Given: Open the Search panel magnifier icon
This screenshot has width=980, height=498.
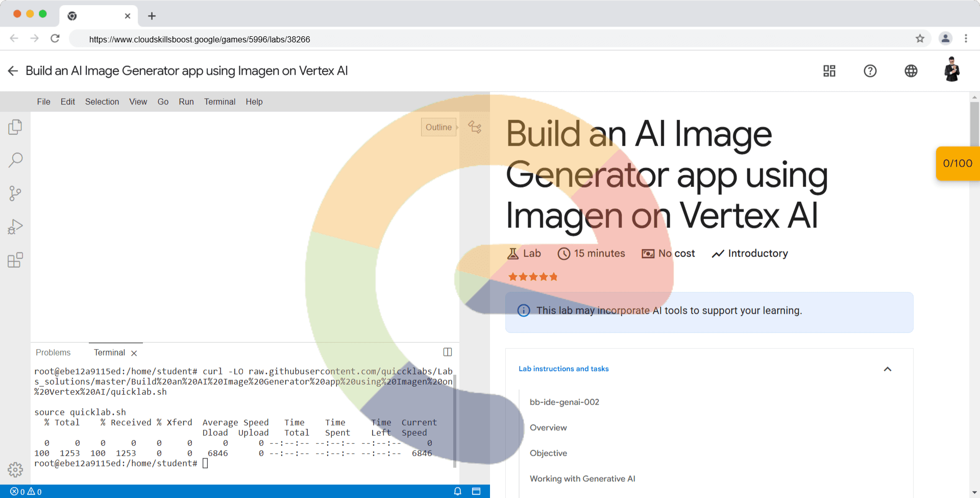Looking at the screenshot, I should pos(15,160).
